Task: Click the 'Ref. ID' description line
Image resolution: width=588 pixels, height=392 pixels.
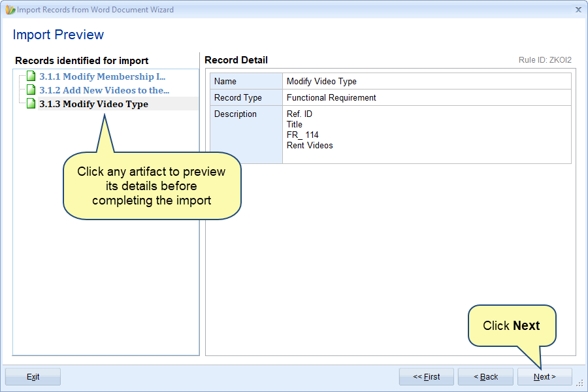Action: pos(299,114)
